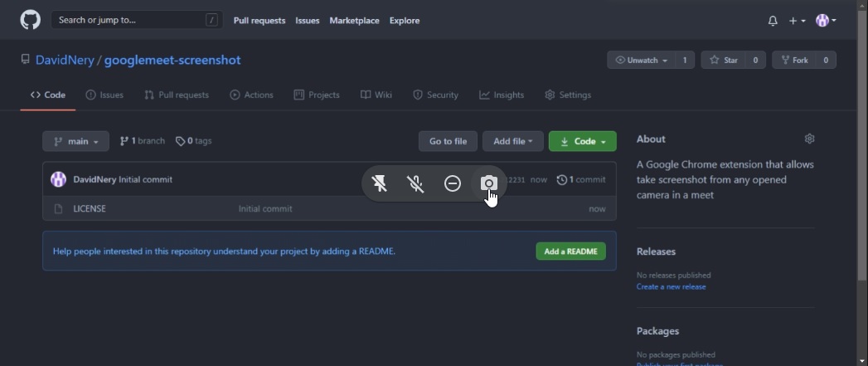The width and height of the screenshot is (868, 366).
Task: Click the Unwatch button
Action: (x=641, y=60)
